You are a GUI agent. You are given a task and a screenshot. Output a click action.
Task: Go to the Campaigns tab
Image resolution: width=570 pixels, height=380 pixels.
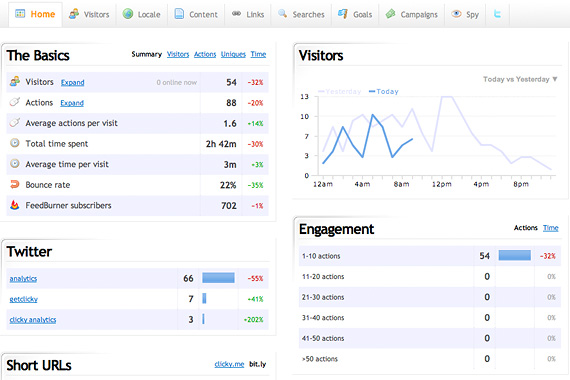[x=412, y=14]
